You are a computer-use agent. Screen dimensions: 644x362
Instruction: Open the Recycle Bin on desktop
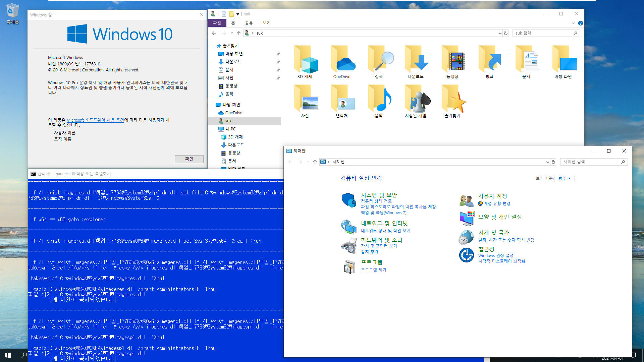coord(12,14)
